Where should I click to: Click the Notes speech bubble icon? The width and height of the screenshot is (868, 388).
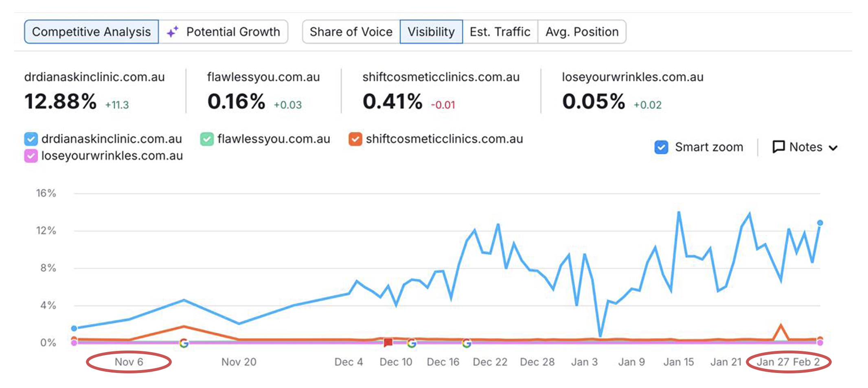tap(778, 147)
